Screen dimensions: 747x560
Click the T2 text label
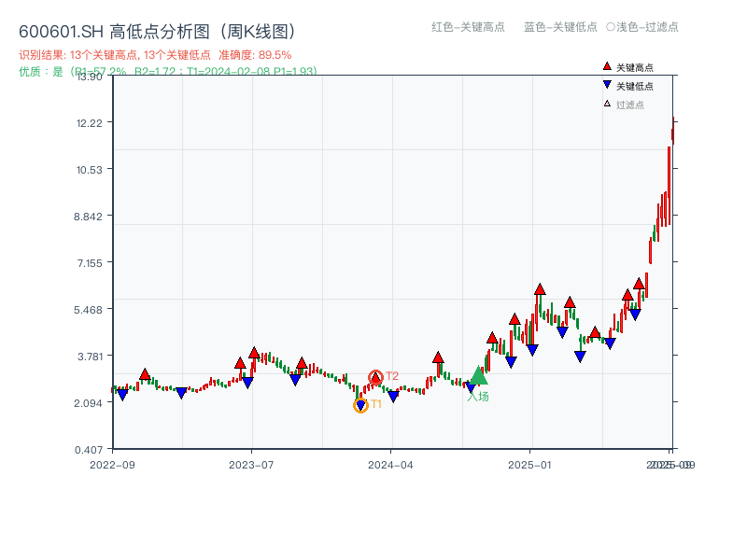(392, 376)
